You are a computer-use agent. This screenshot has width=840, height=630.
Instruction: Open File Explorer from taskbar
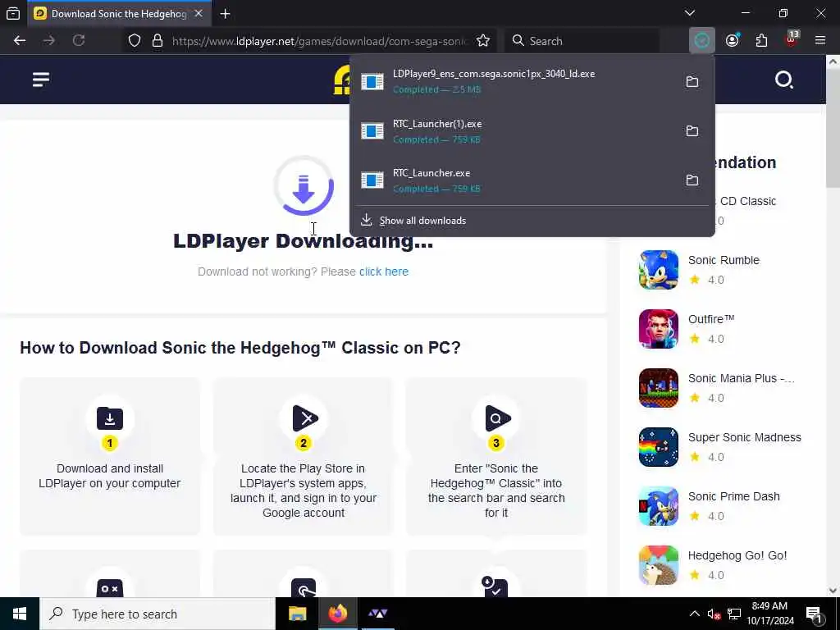tap(297, 614)
